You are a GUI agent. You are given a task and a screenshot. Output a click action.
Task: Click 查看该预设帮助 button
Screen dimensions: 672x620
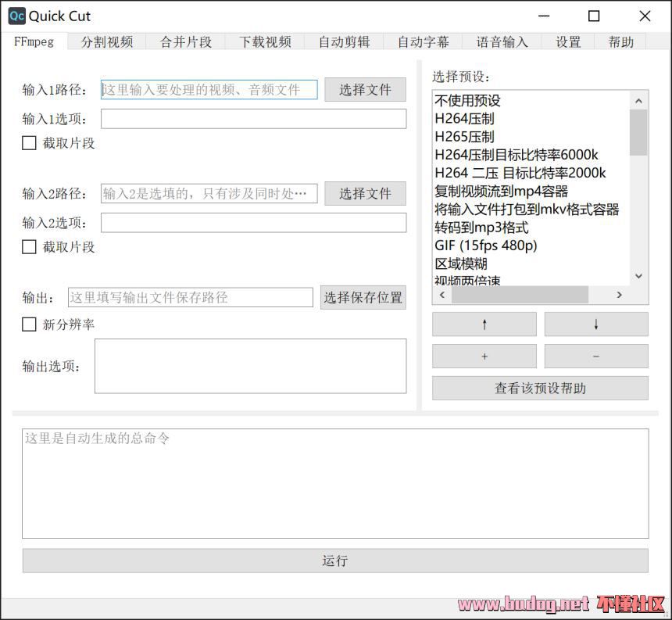click(x=540, y=389)
